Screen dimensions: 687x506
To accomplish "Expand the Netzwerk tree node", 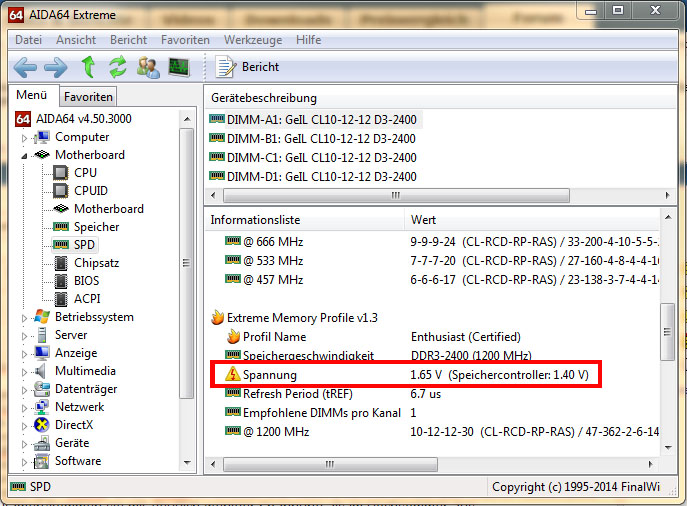I will click(x=24, y=408).
